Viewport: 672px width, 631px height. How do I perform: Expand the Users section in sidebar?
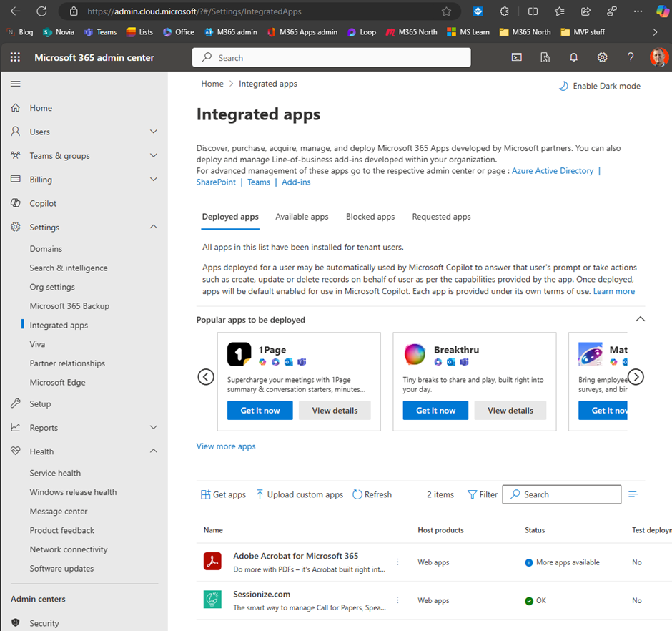click(x=153, y=132)
